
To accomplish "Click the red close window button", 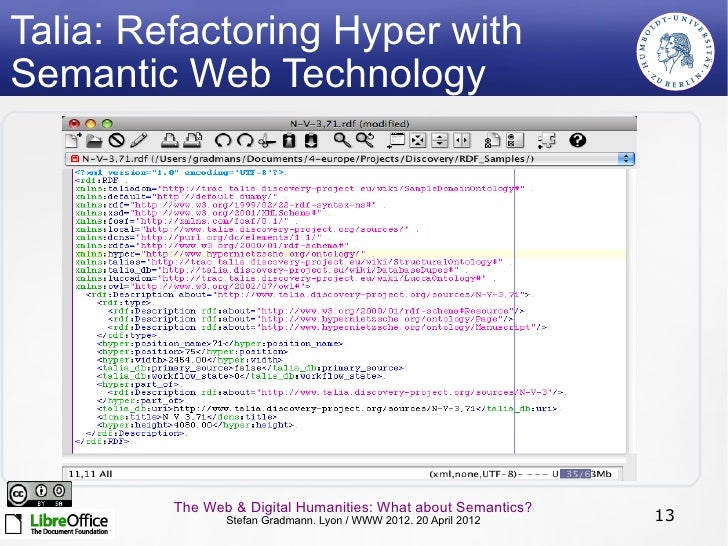I will tap(74, 124).
